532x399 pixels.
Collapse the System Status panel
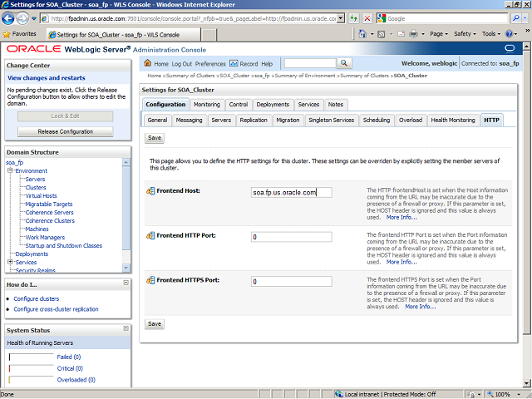[126, 330]
